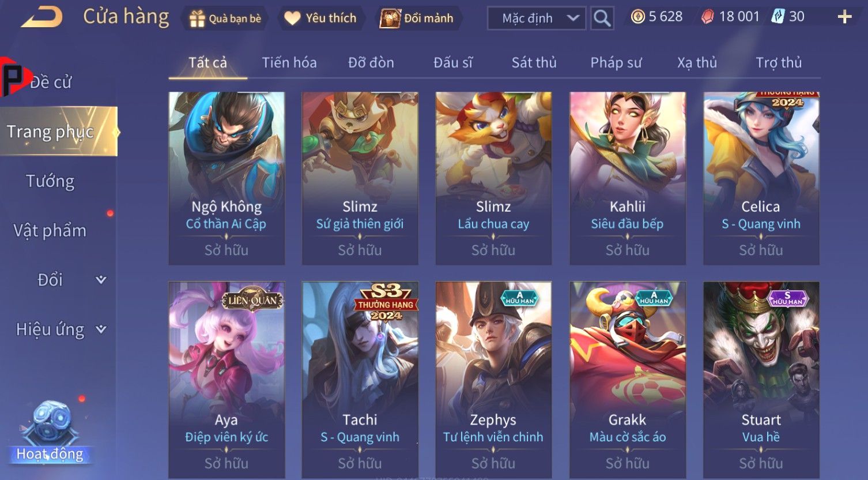Select the Aya Điệp viên ký ức skin
Image resolution: width=868 pixels, height=480 pixels.
(x=227, y=379)
